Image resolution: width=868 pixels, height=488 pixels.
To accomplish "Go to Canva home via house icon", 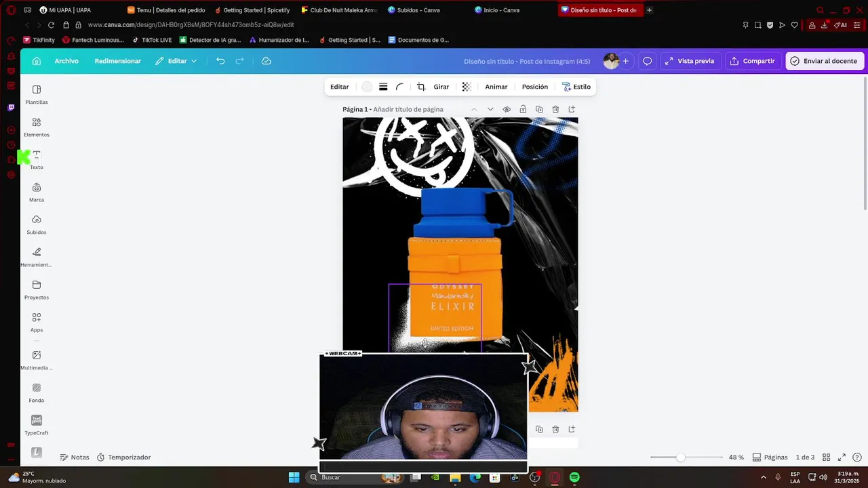I will coord(37,61).
